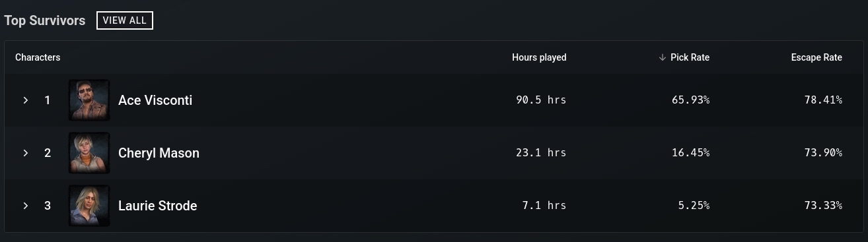This screenshot has height=242, width=868.
Task: Click Cheryl Mason's 73.90% escape rate
Action: coord(823,153)
